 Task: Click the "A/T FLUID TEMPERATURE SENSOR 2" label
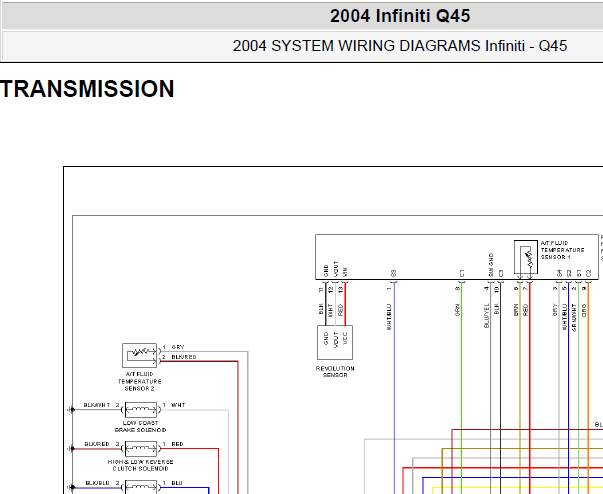[x=140, y=381]
